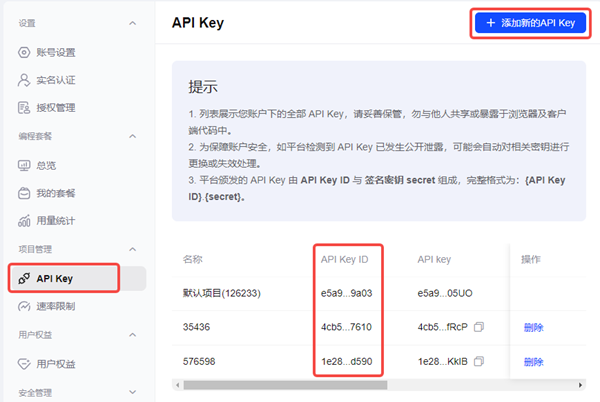Click the 实名认证 person icon

[26, 80]
